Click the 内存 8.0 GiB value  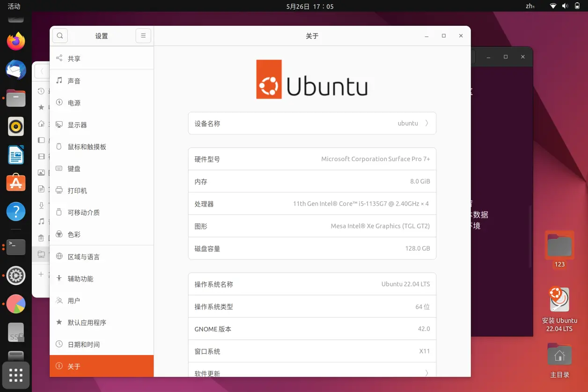click(420, 182)
